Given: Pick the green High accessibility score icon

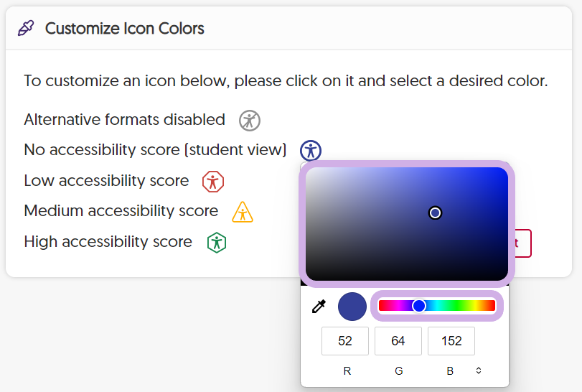Looking at the screenshot, I should click(217, 243).
